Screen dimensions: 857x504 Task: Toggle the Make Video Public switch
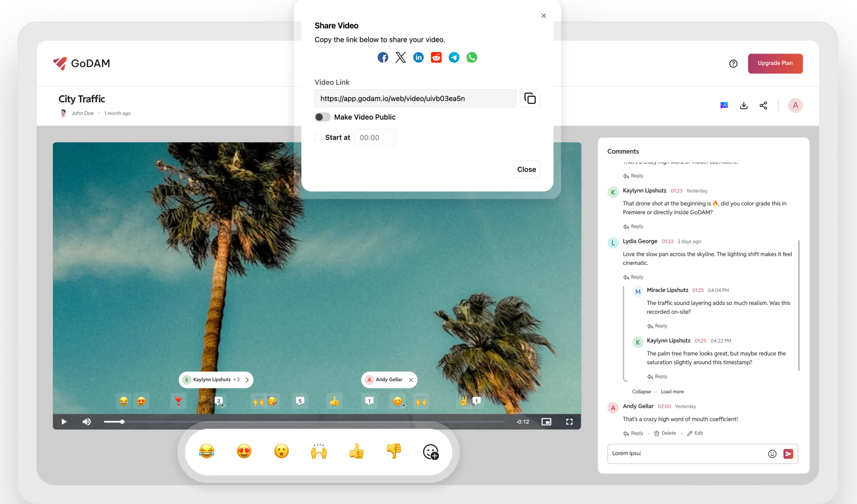click(x=322, y=117)
